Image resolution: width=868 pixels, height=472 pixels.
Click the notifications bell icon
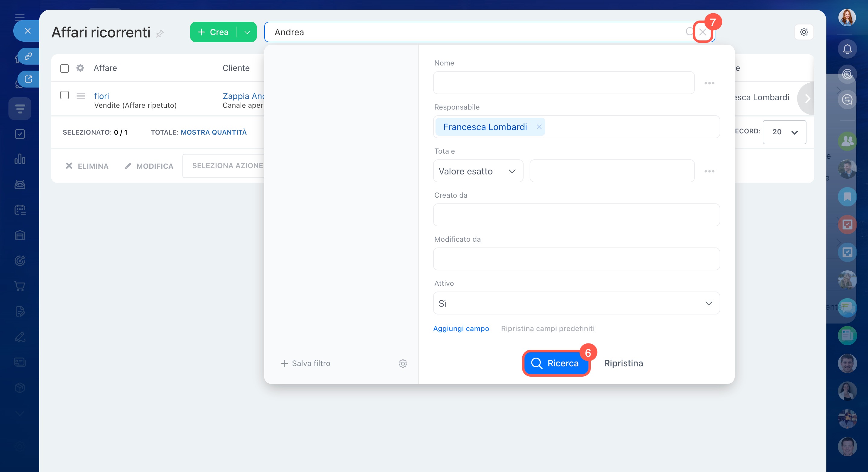point(847,49)
